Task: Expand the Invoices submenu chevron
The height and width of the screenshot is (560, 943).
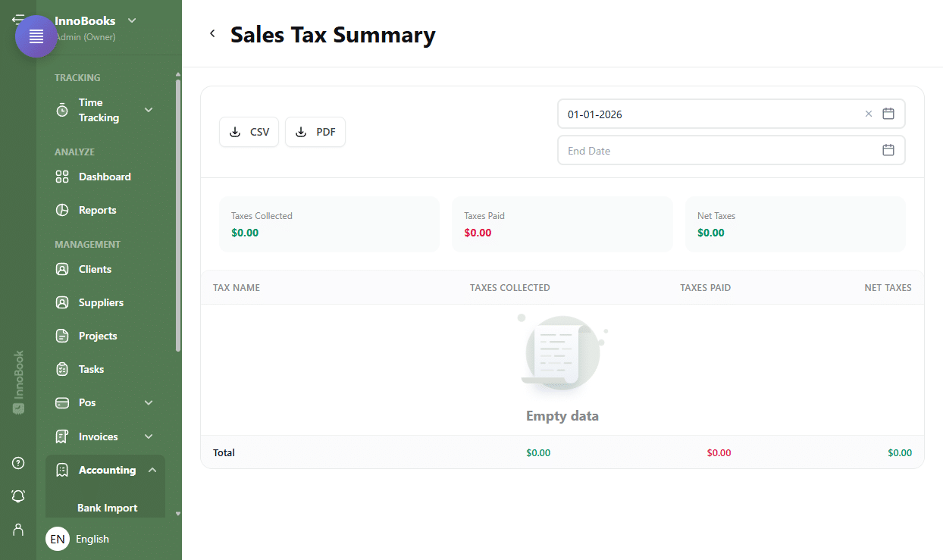Action: coord(149,436)
